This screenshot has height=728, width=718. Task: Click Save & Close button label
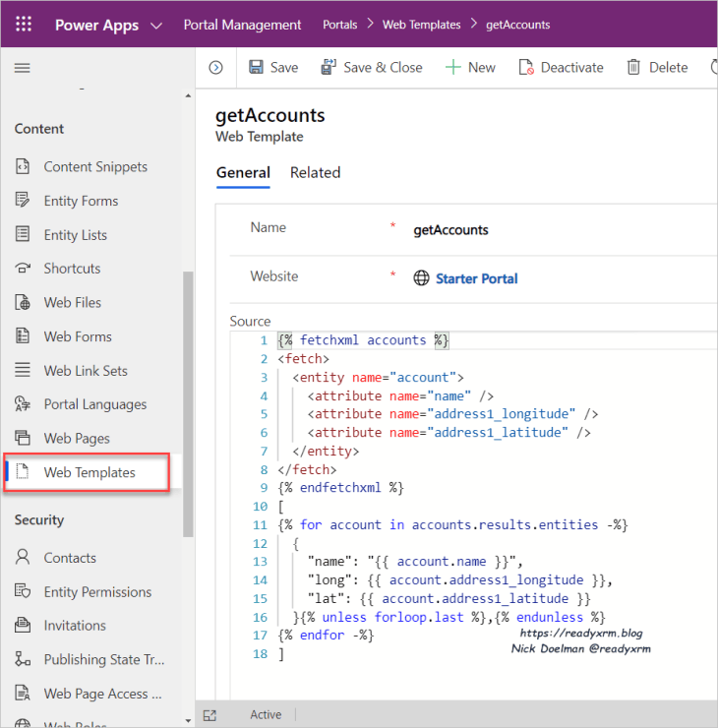coord(383,68)
